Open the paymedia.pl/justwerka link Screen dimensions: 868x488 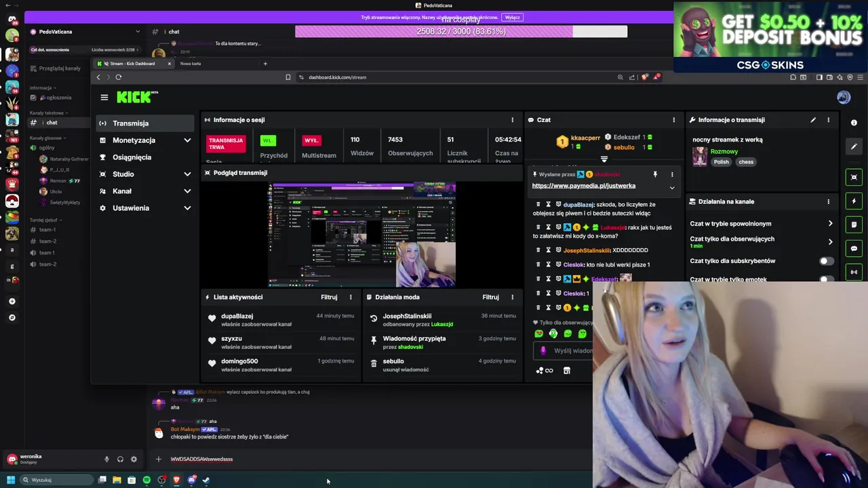click(584, 186)
